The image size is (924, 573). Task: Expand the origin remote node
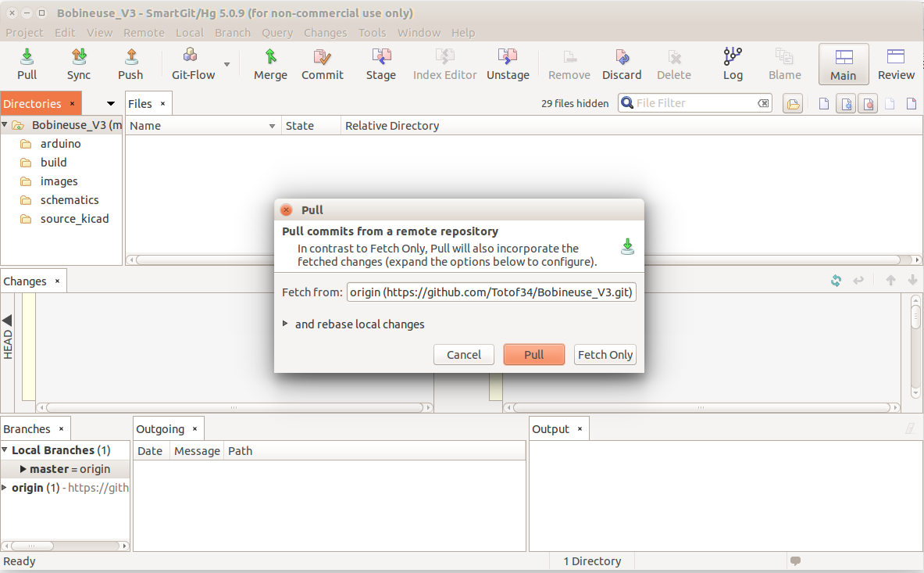pyautogui.click(x=4, y=488)
